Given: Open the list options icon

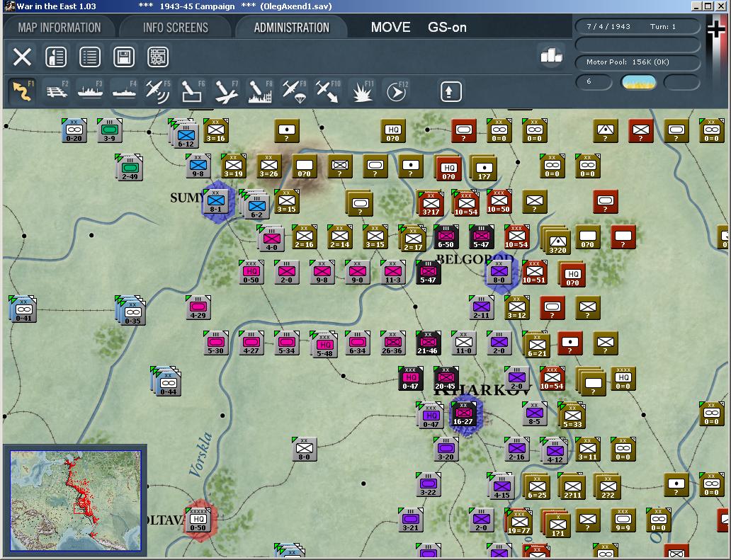Looking at the screenshot, I should [x=90, y=57].
